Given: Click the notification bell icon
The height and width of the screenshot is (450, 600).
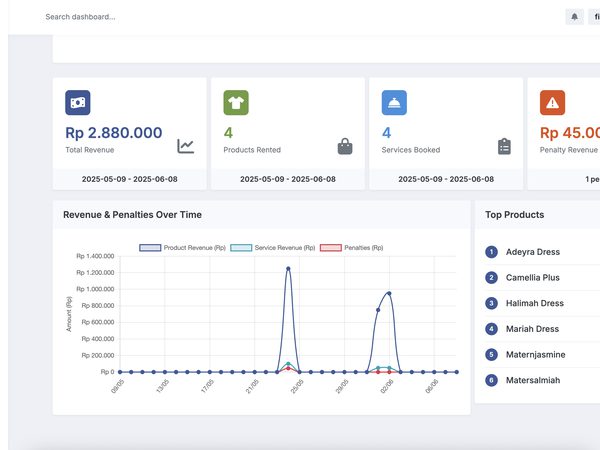Looking at the screenshot, I should pos(574,17).
